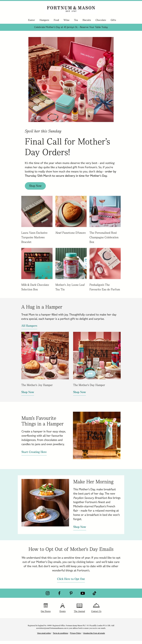
Task: Open the Hampers menu item
Action: (44, 20)
